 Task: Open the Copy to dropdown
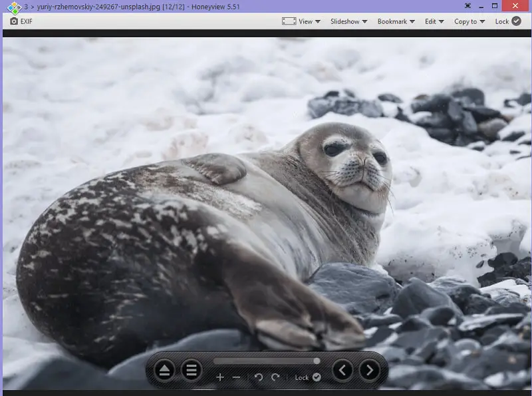pos(469,21)
